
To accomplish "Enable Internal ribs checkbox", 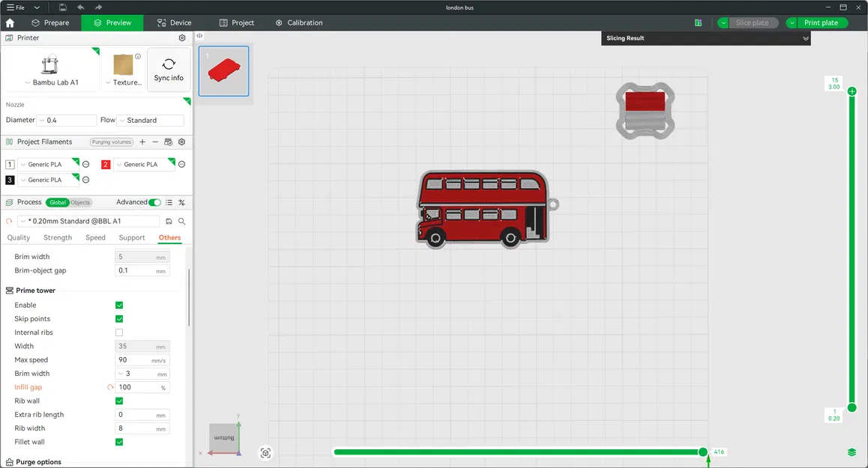I will pos(119,332).
